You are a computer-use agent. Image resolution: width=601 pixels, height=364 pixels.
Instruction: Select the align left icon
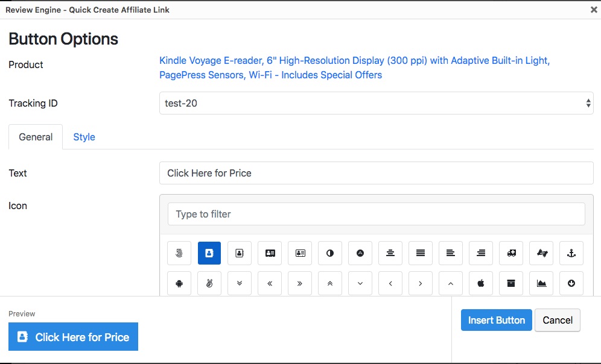(x=451, y=253)
